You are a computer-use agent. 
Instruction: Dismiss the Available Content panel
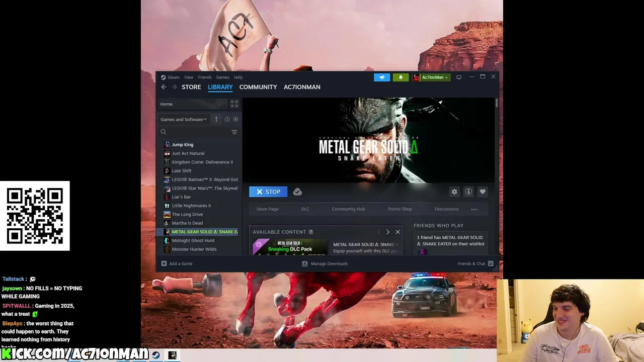[397, 232]
